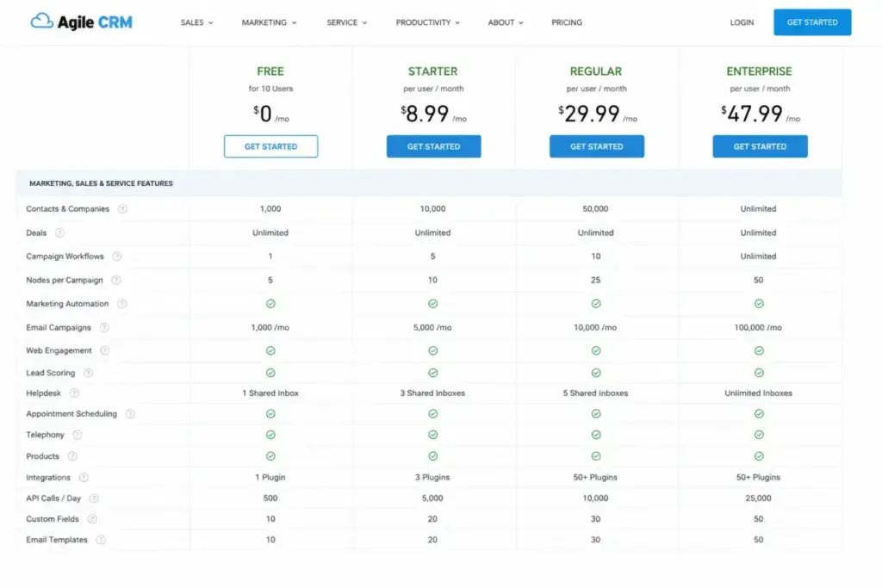Open the Productivity dropdown menu
882x588 pixels.
tap(427, 22)
